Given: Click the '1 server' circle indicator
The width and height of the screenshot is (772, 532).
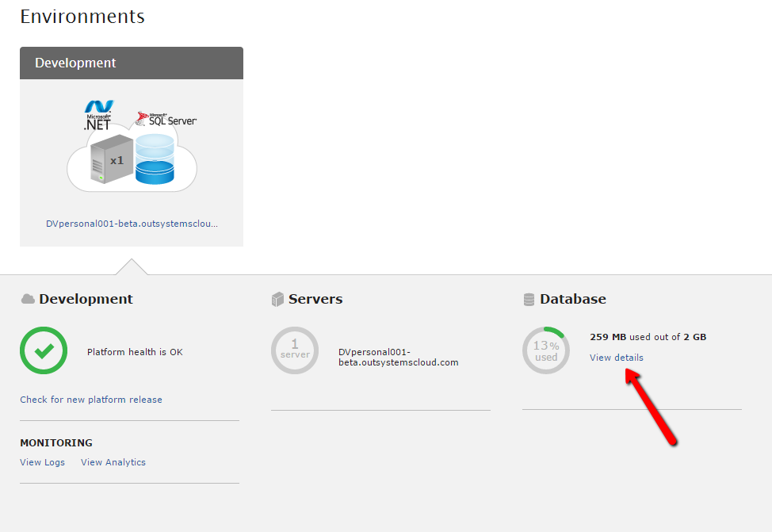Looking at the screenshot, I should pyautogui.click(x=295, y=350).
